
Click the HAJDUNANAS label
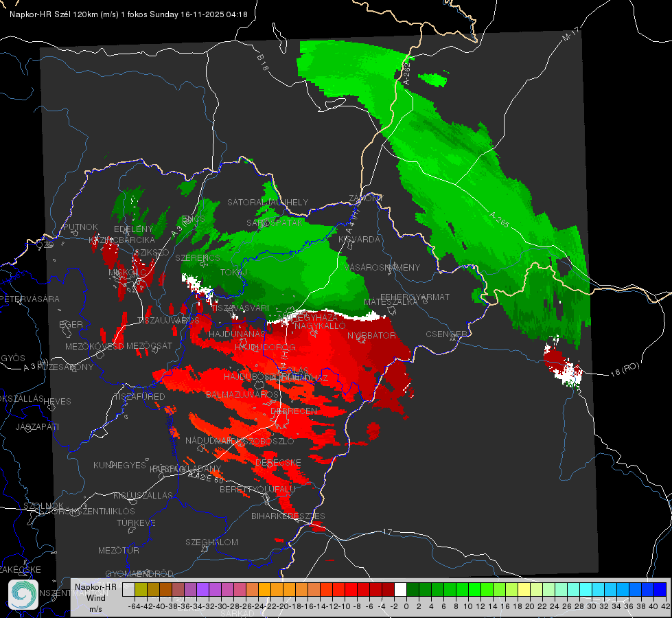pyautogui.click(x=237, y=334)
